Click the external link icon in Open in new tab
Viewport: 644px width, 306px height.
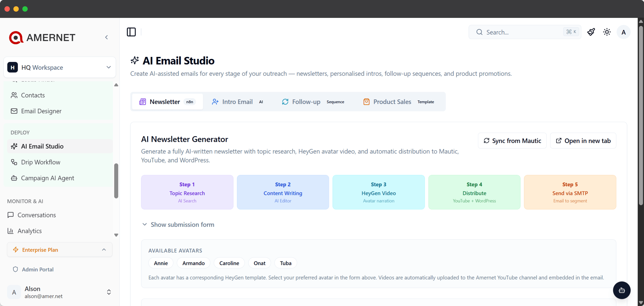[x=559, y=141]
